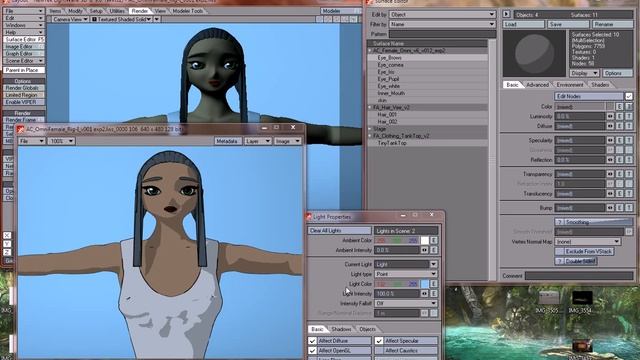Click the envelope E button for Light Intensity
This screenshot has width=640, height=360.
[434, 293]
